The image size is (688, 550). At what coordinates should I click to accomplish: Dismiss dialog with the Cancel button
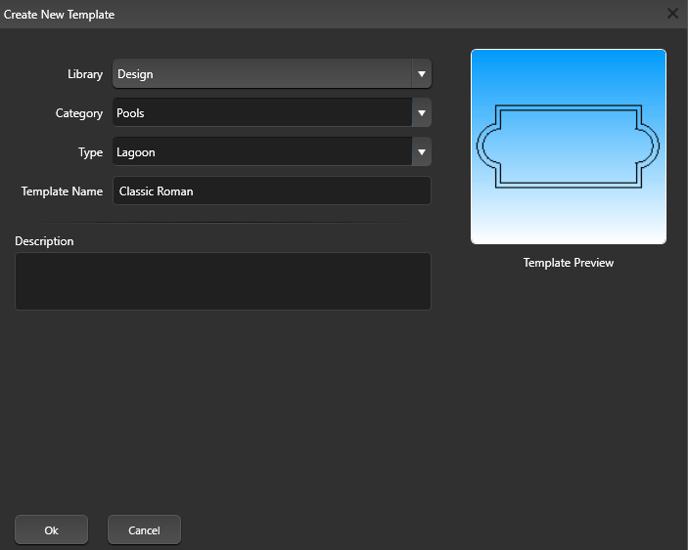pyautogui.click(x=144, y=530)
